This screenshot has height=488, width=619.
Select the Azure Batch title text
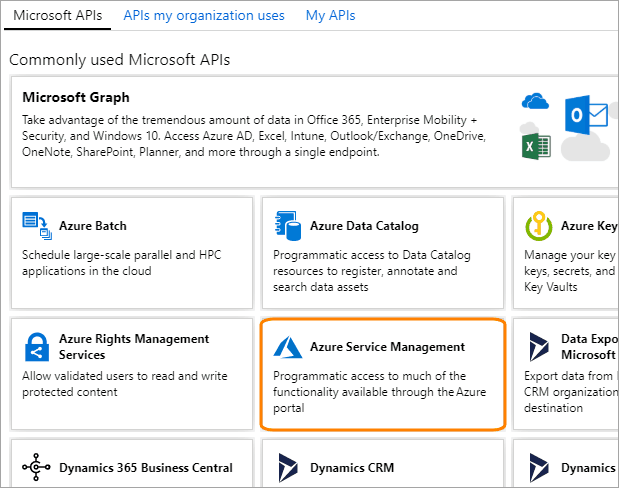point(92,226)
